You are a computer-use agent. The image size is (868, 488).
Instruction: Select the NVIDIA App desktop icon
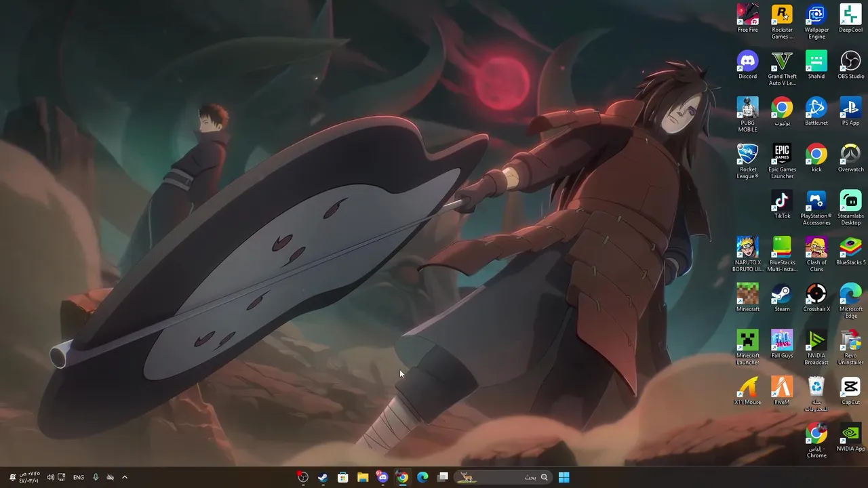click(850, 439)
